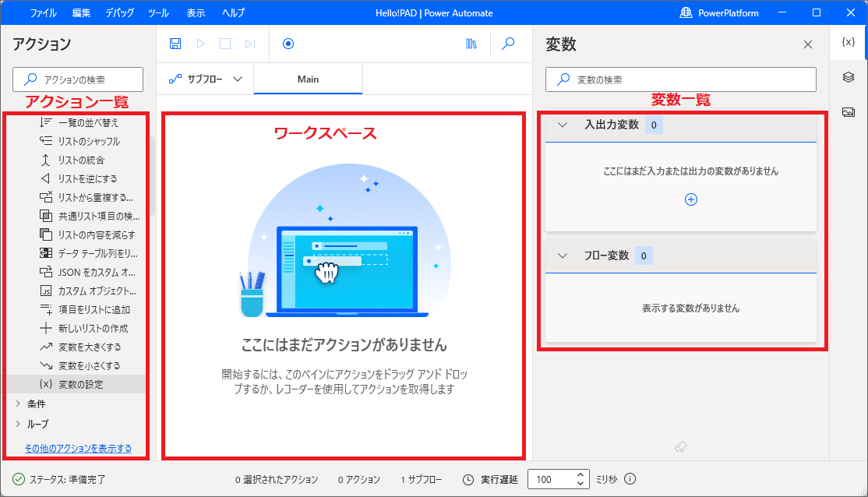The height and width of the screenshot is (497, 868).
Task: Save the flow with the disk icon
Action: pos(175,44)
